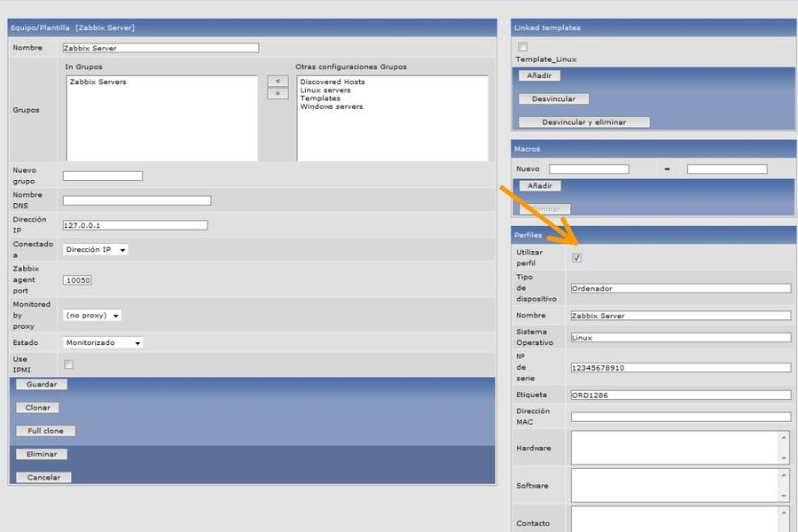Screen dimensions: 798x532
Task: Check the Template_Linux linked template checkbox
Action: [522, 47]
